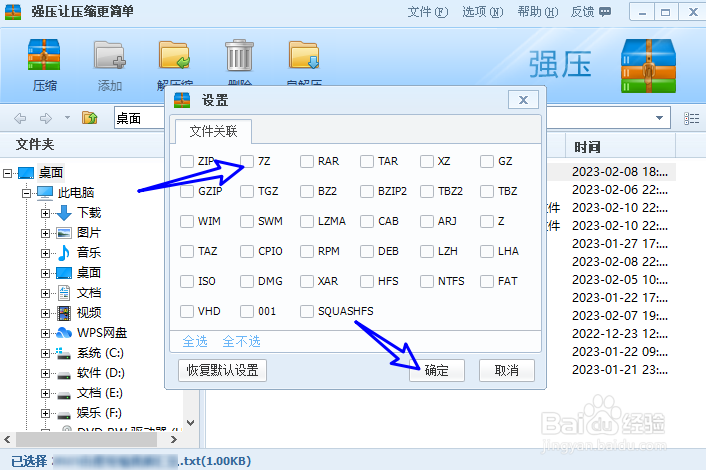Click the 视频 film icon in tree
Image resolution: width=706 pixels, height=470 pixels.
[64, 313]
